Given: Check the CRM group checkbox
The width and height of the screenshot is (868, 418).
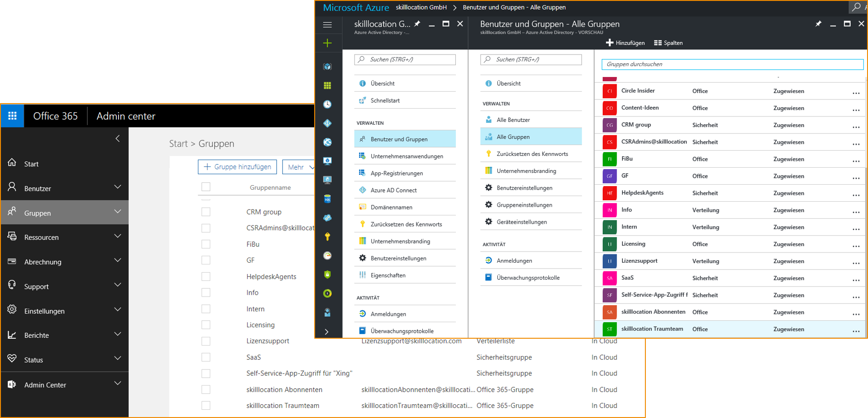Looking at the screenshot, I should 206,212.
